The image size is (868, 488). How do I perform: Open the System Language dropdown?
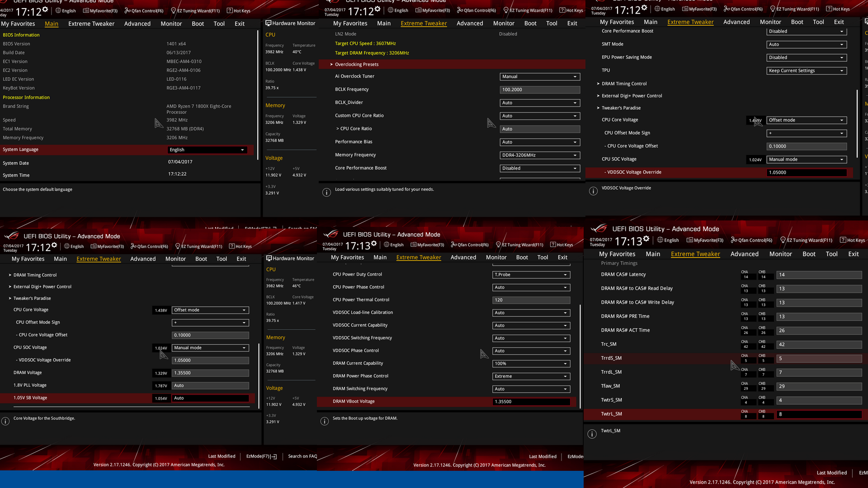click(208, 150)
